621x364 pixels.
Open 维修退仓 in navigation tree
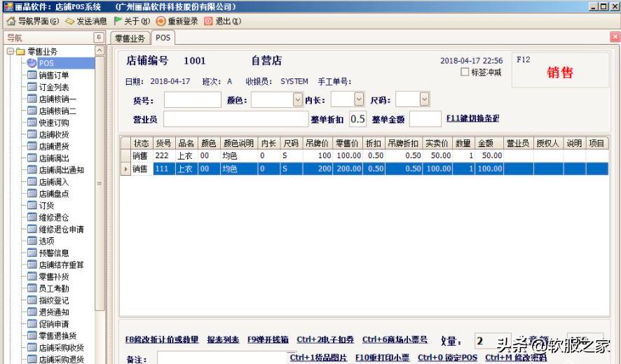(x=54, y=217)
